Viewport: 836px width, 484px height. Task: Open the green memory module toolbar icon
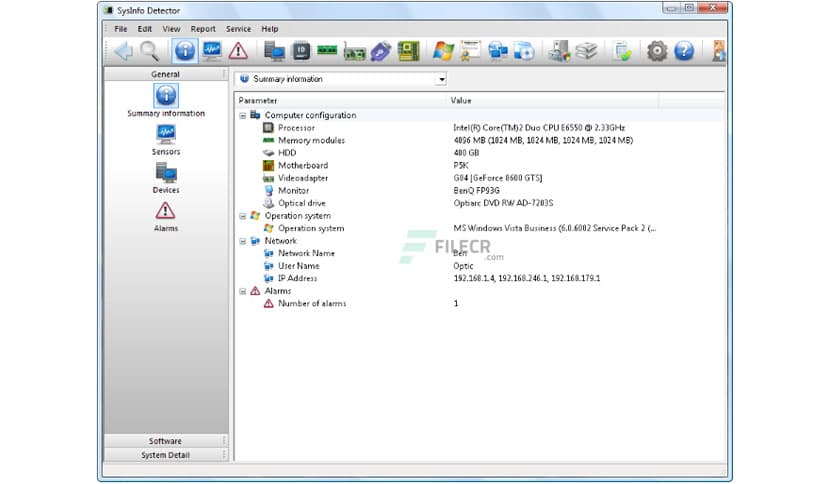327,51
